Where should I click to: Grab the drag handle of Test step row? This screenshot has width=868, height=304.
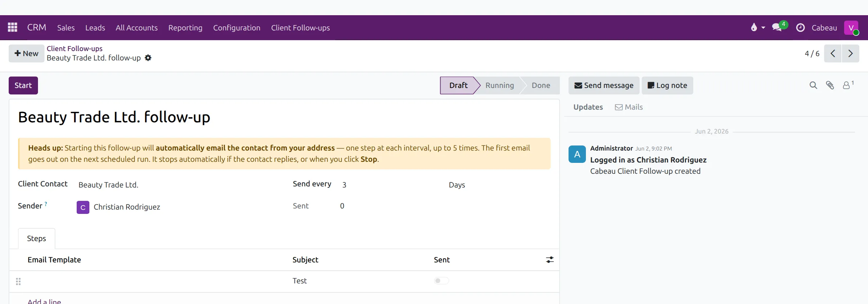pos(18,281)
